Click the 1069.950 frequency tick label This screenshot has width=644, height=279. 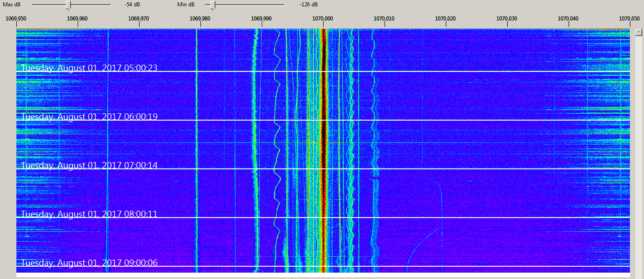pyautogui.click(x=16, y=19)
